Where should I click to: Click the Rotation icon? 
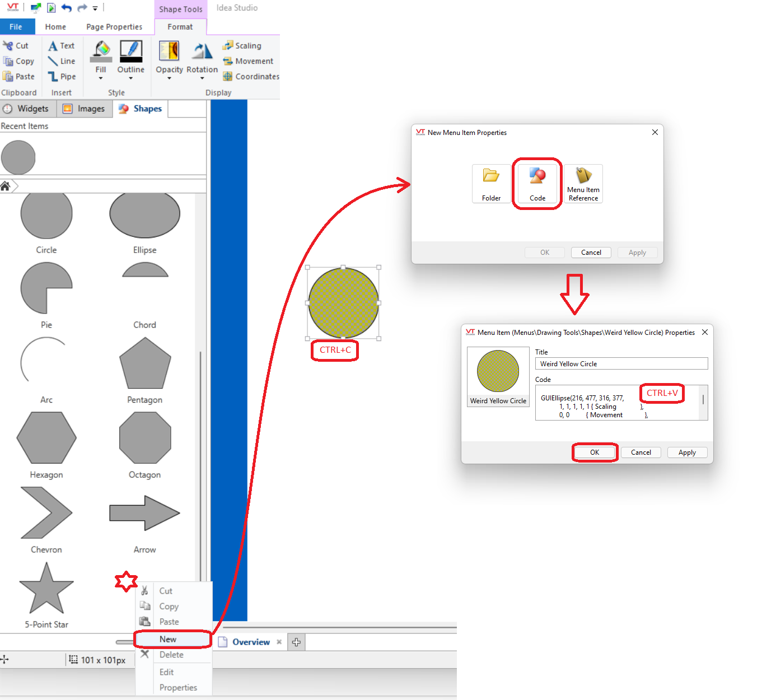202,52
